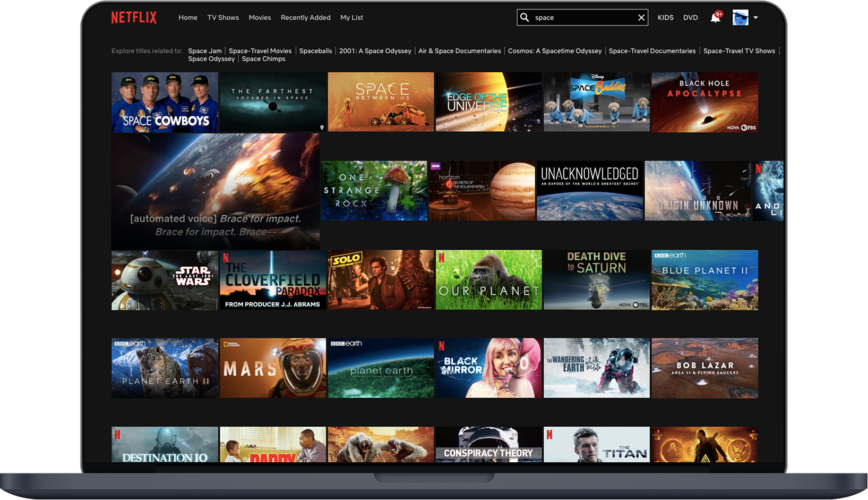
Task: Select the Blue Planet II thumbnail
Action: [x=704, y=279]
